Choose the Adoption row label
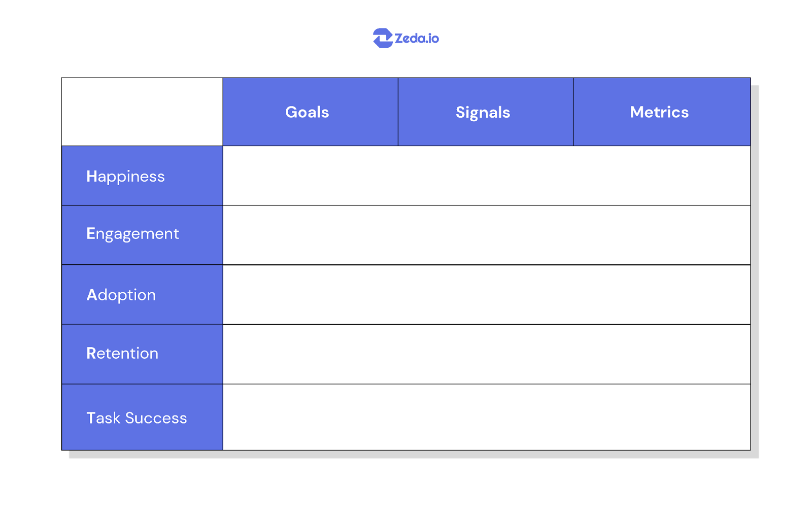Viewport: 812px width, 518px height. tap(121, 295)
